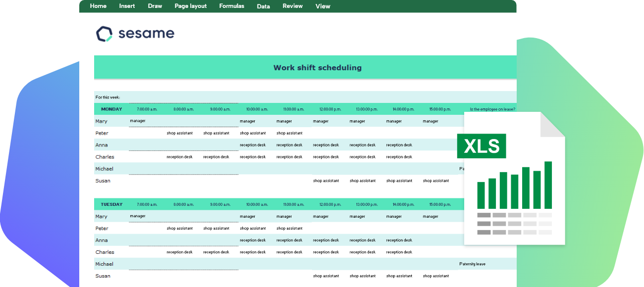Open the View tab
644x287 pixels.
coord(323,6)
